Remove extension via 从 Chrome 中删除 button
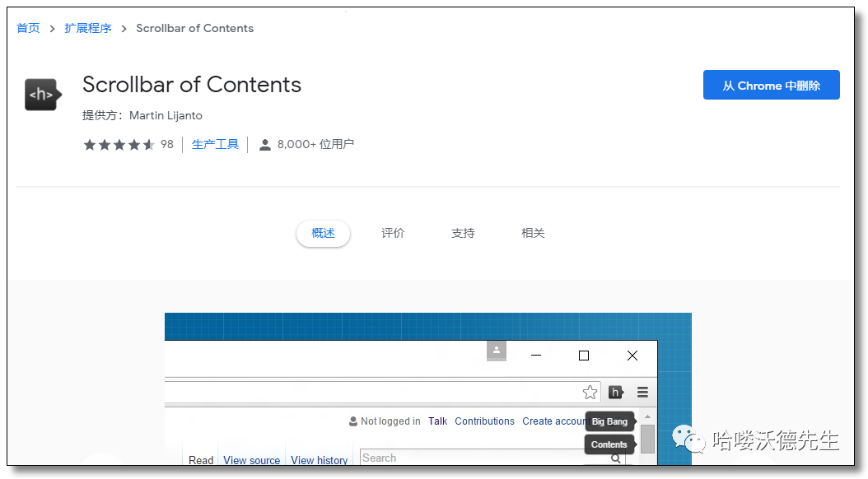The image size is (868, 479). [x=771, y=85]
